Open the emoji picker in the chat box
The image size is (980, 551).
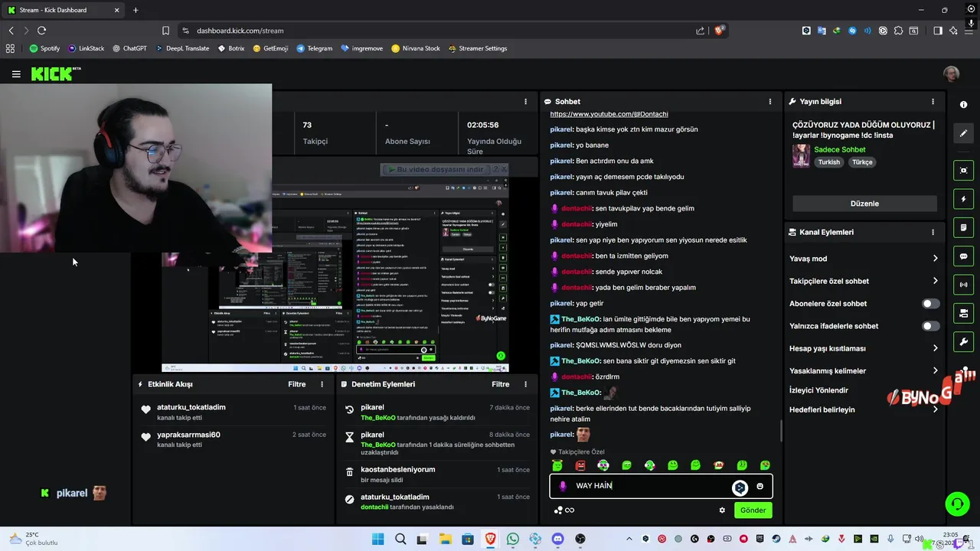[759, 486]
